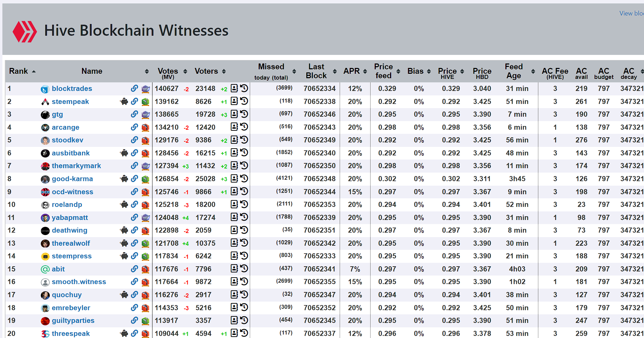The height and width of the screenshot is (338, 644).
Task: Open the link icon for ocd-witness
Action: 134,191
